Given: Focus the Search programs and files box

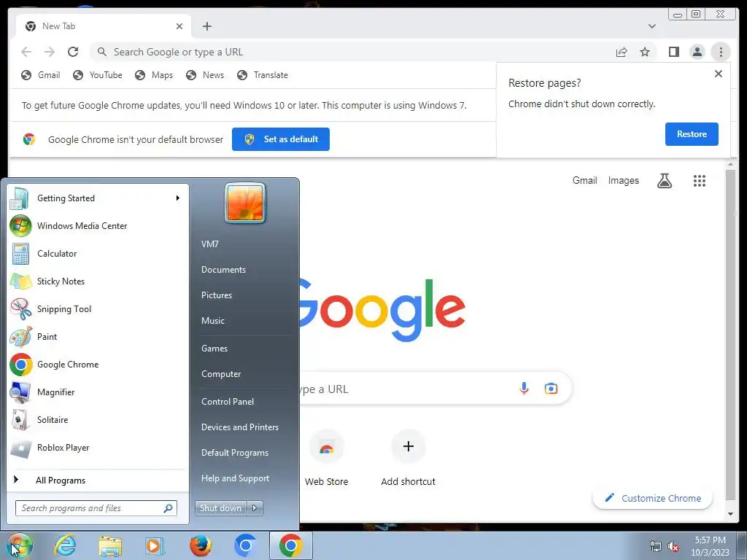Looking at the screenshot, I should pos(96,508).
